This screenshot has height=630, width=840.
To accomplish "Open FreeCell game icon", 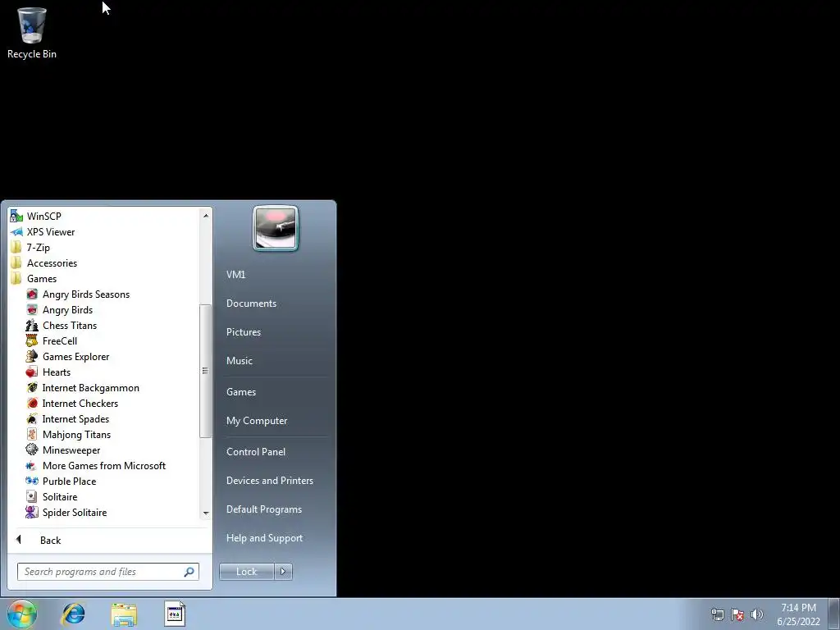I will (x=32, y=340).
